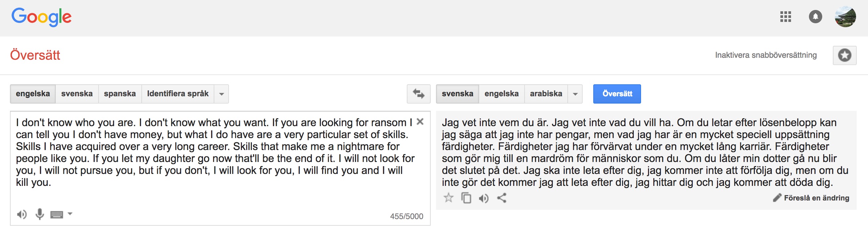Viewport: 868px width, 237px height.
Task: Expand the target language dropdown
Action: (x=575, y=94)
